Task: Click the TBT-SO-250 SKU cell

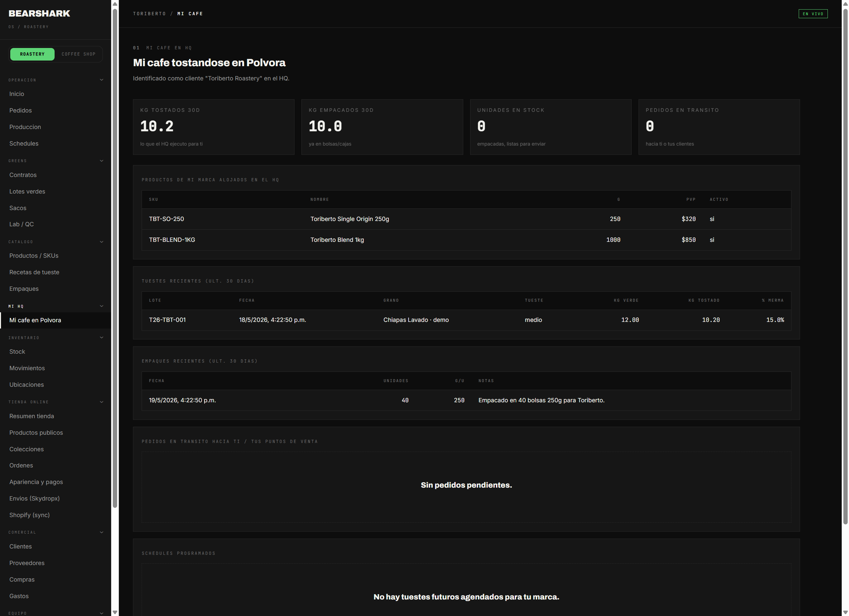Action: click(x=166, y=219)
